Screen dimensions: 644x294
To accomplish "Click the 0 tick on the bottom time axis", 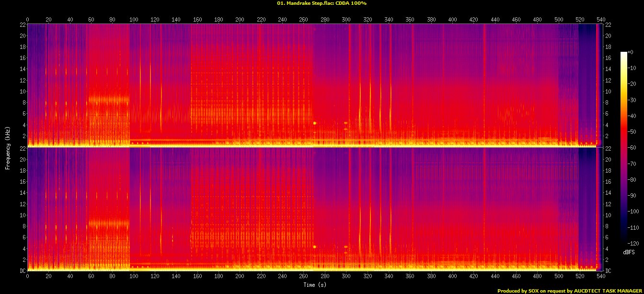I will point(27,276).
